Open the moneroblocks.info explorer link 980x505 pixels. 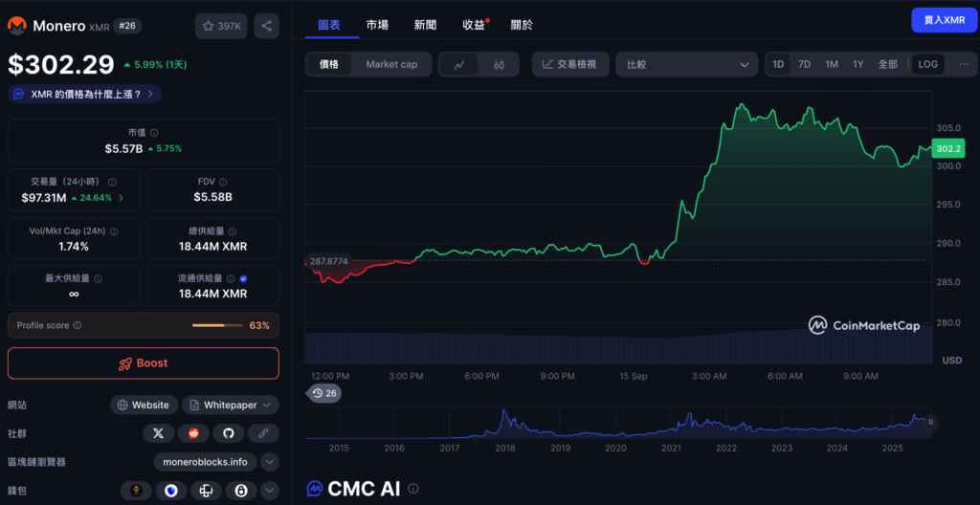pos(206,462)
